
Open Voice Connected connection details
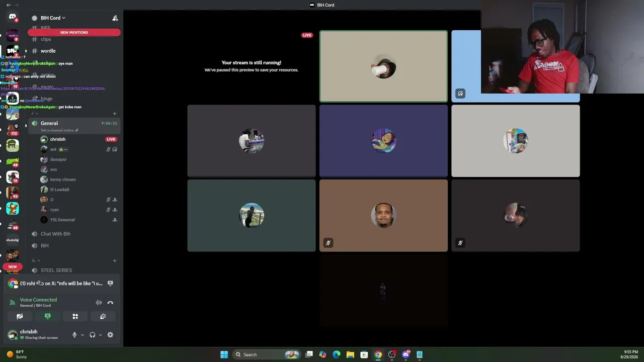coord(38,300)
